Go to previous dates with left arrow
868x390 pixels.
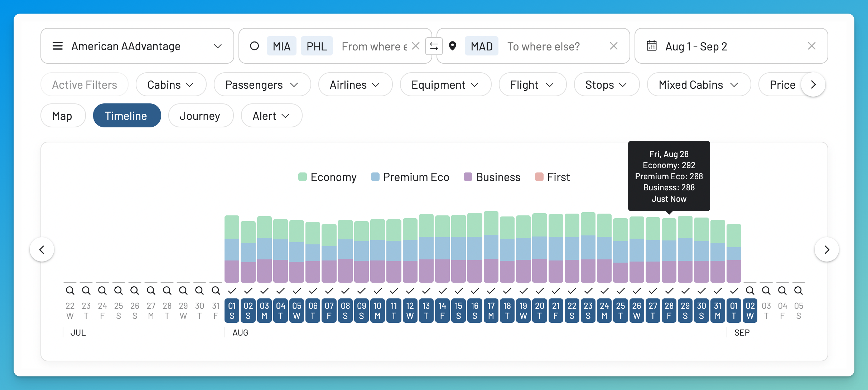(42, 249)
